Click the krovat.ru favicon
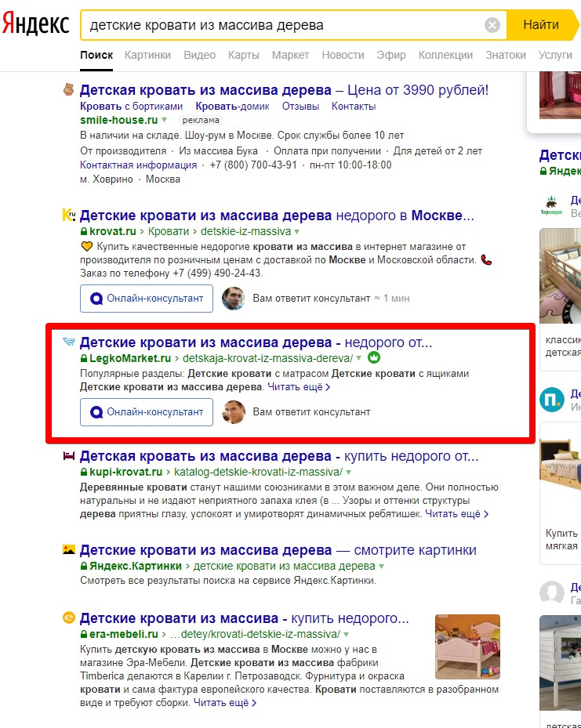581x728 pixels. [69, 215]
